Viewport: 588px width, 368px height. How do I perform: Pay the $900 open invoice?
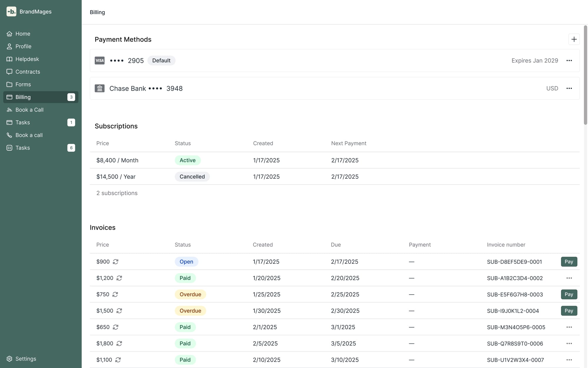[x=569, y=262]
